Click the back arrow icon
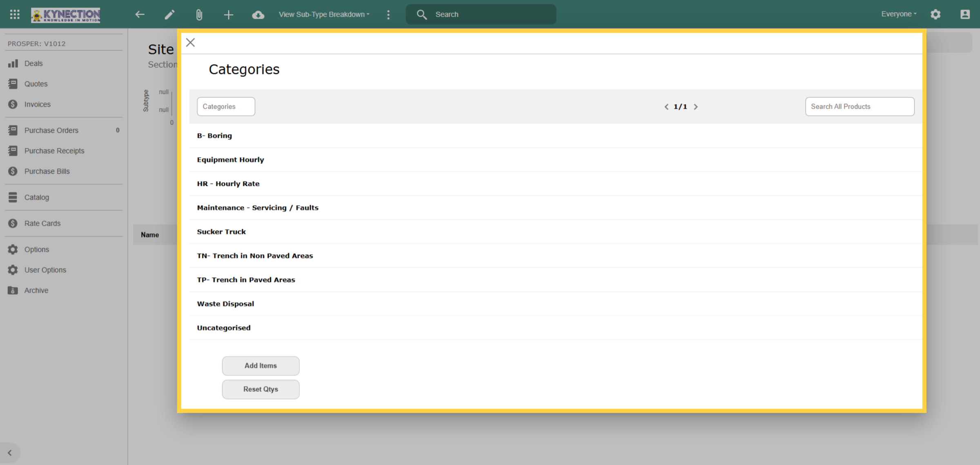980x465 pixels. 140,15
